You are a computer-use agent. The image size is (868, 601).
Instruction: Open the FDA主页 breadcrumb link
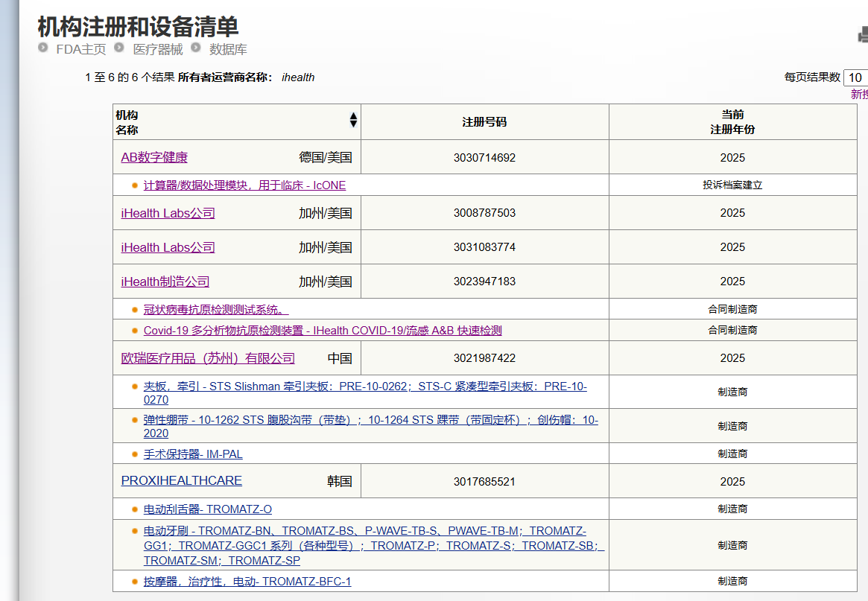80,49
